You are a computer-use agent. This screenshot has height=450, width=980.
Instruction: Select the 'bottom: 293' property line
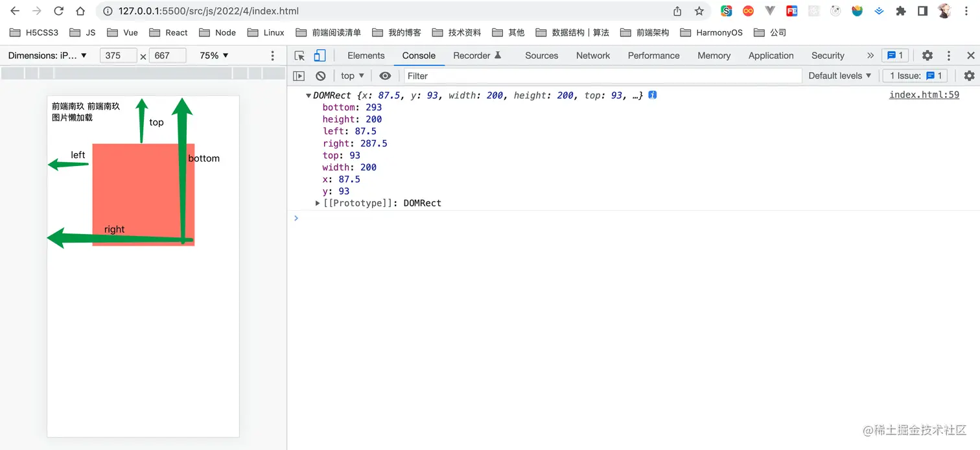[352, 107]
